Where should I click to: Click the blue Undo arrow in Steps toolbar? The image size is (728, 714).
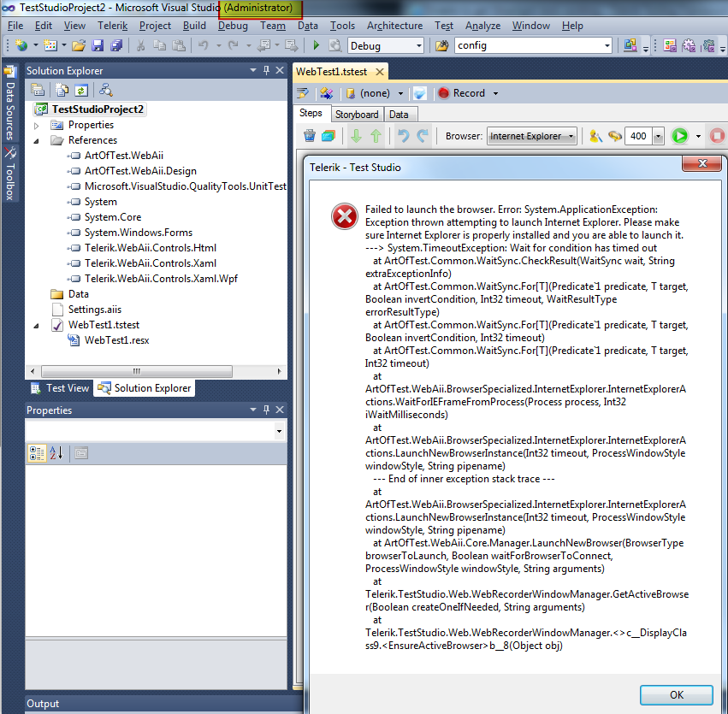403,136
